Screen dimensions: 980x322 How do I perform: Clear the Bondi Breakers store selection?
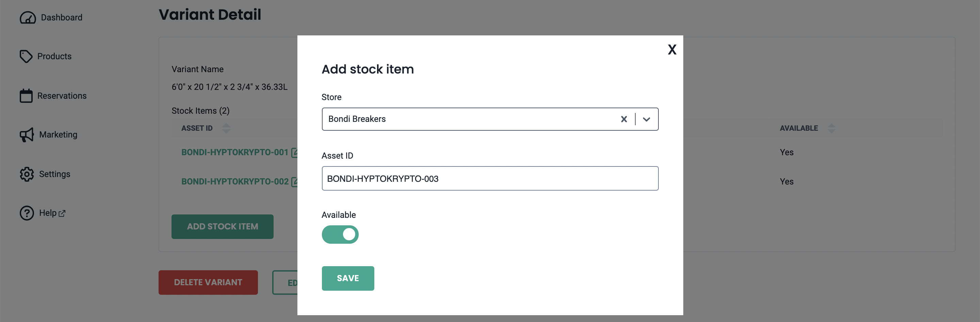623,119
